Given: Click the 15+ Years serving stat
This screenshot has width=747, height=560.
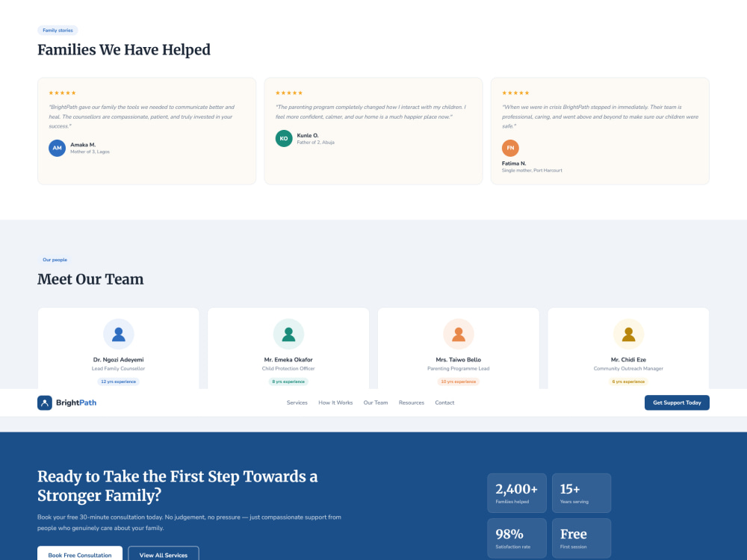Looking at the screenshot, I should tap(581, 494).
